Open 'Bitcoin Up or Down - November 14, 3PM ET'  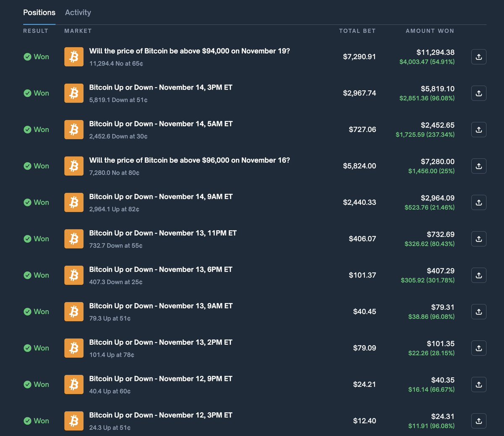click(x=161, y=87)
